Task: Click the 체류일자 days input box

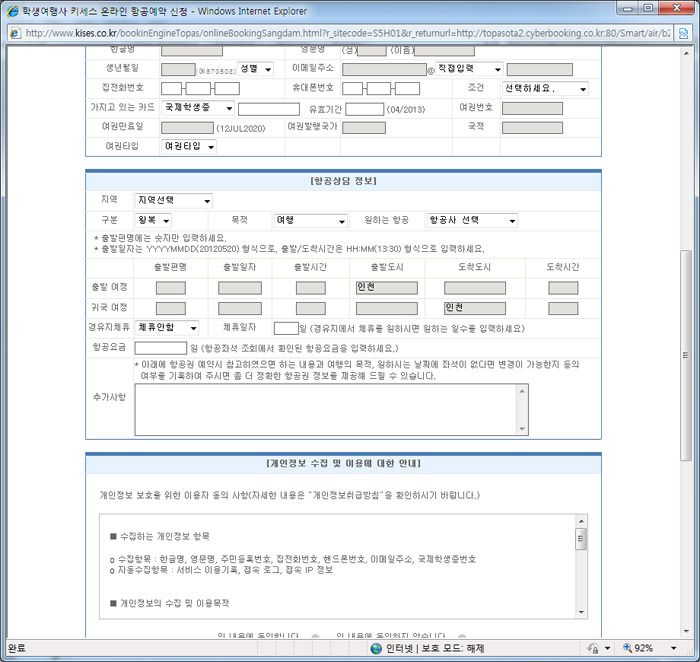Action: click(x=286, y=329)
